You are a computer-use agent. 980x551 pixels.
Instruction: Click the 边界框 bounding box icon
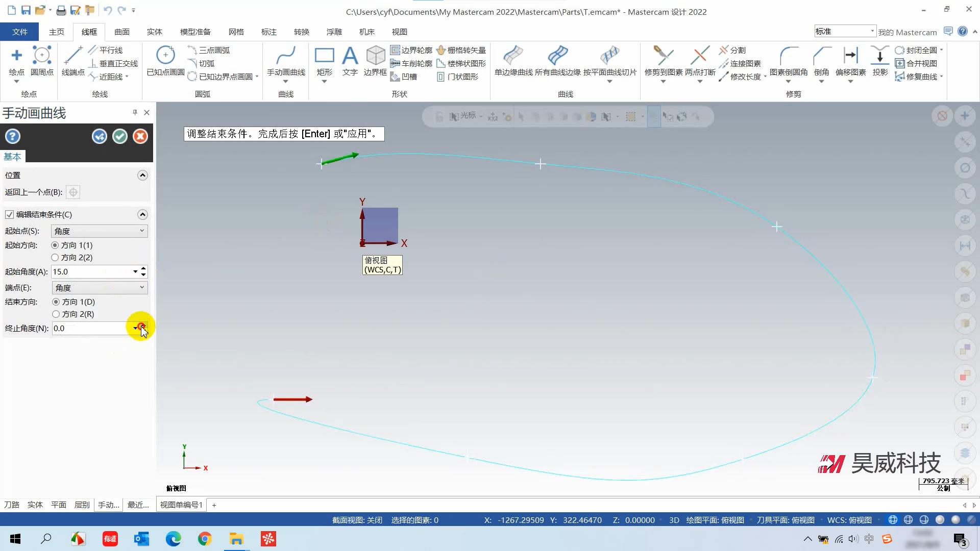375,56
